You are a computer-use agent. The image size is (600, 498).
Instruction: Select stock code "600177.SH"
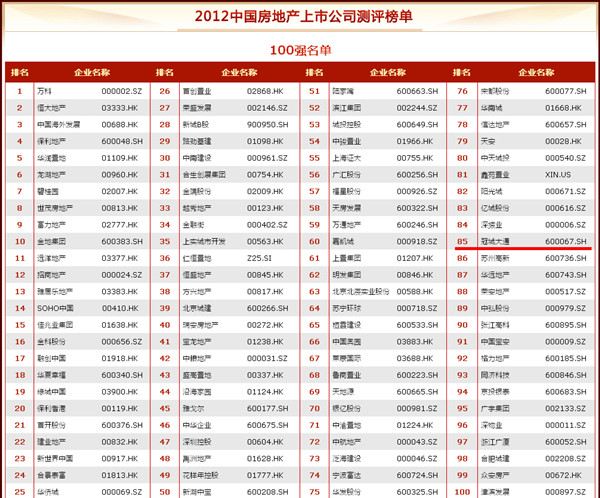pos(267,408)
